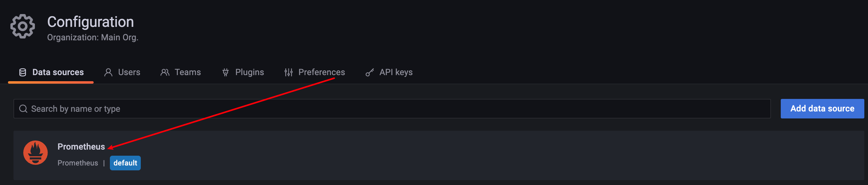Click the blue default badge

(x=125, y=163)
